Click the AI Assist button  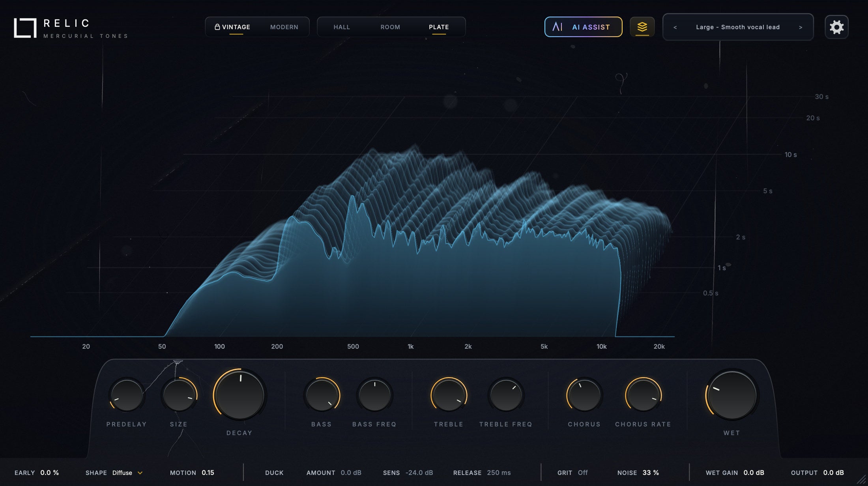click(583, 27)
